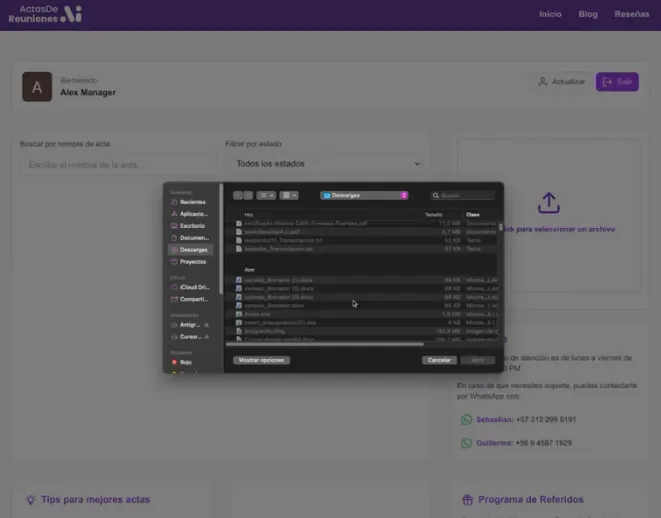Click the Alex Manager avatar
The width and height of the screenshot is (661, 518).
[37, 87]
